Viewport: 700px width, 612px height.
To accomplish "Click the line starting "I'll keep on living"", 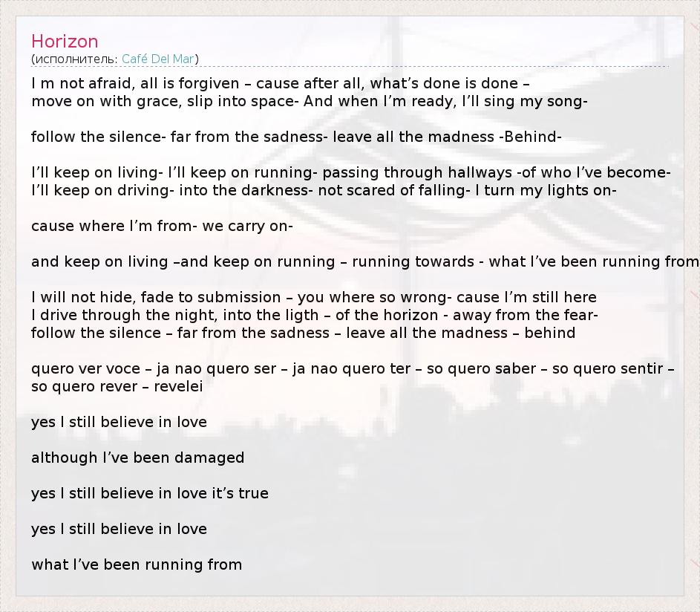I will [x=351, y=172].
